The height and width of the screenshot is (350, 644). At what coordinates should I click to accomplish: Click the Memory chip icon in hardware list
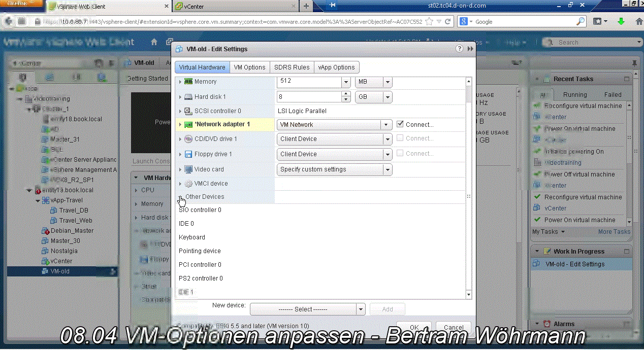coord(188,82)
